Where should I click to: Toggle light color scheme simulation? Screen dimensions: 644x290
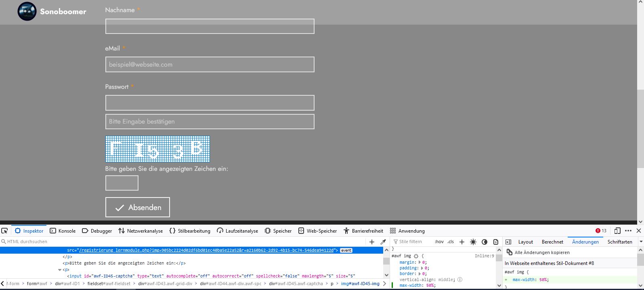coord(473,242)
